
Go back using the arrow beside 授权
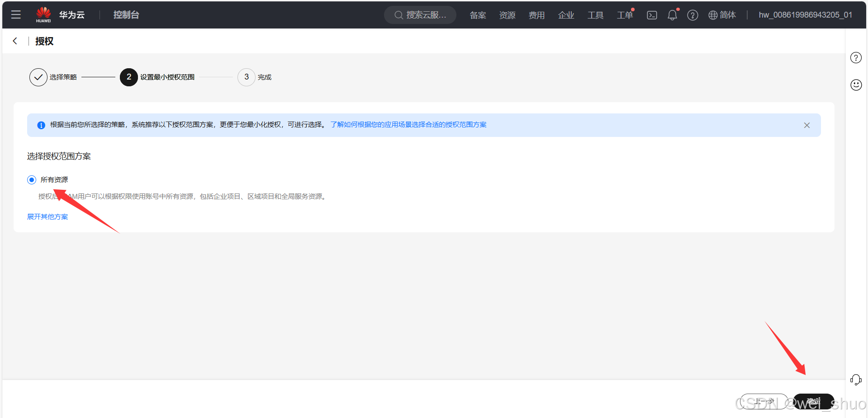click(15, 41)
